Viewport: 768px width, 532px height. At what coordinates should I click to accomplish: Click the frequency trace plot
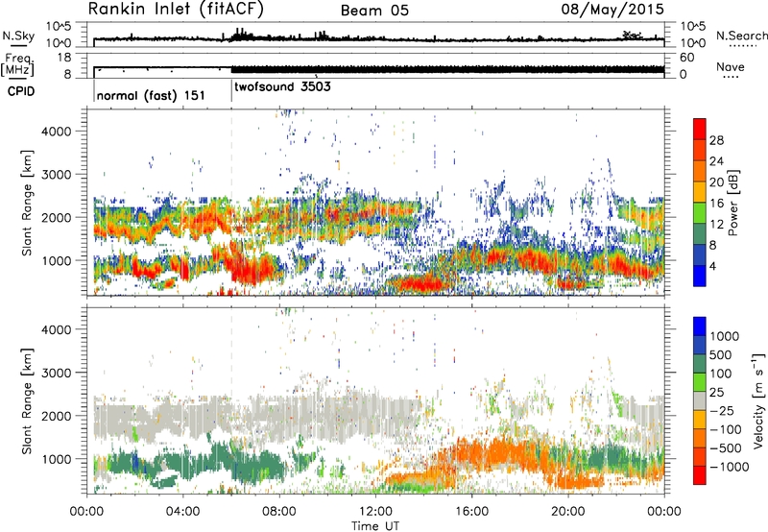coord(375,65)
